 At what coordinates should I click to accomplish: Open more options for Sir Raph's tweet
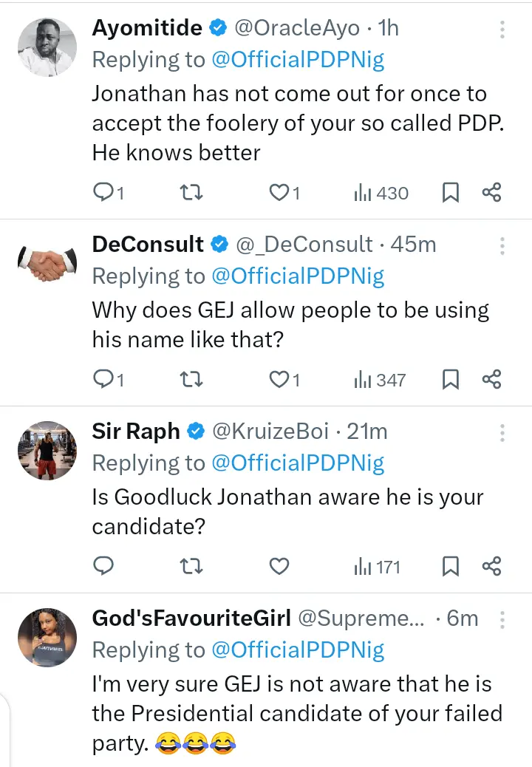coord(502,433)
